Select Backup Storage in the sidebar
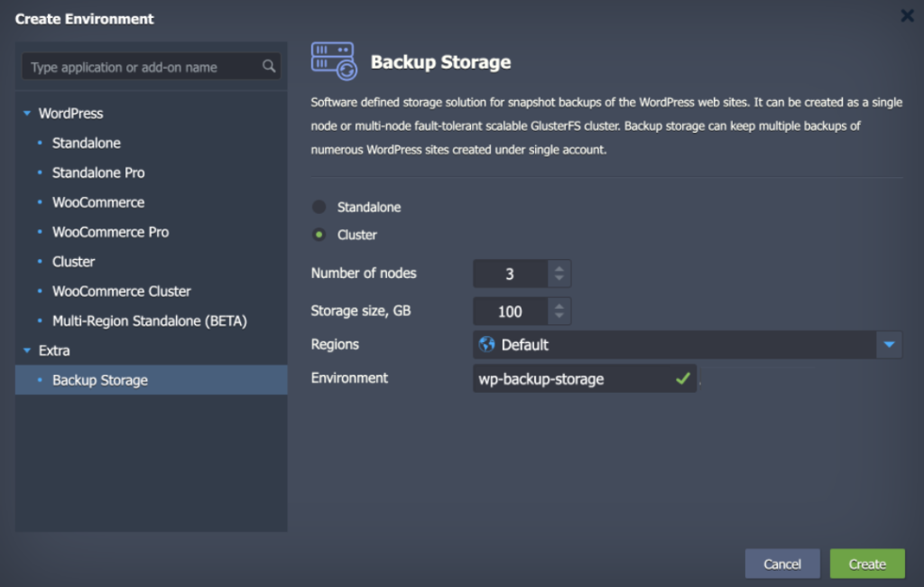The width and height of the screenshot is (924, 587). click(152, 380)
